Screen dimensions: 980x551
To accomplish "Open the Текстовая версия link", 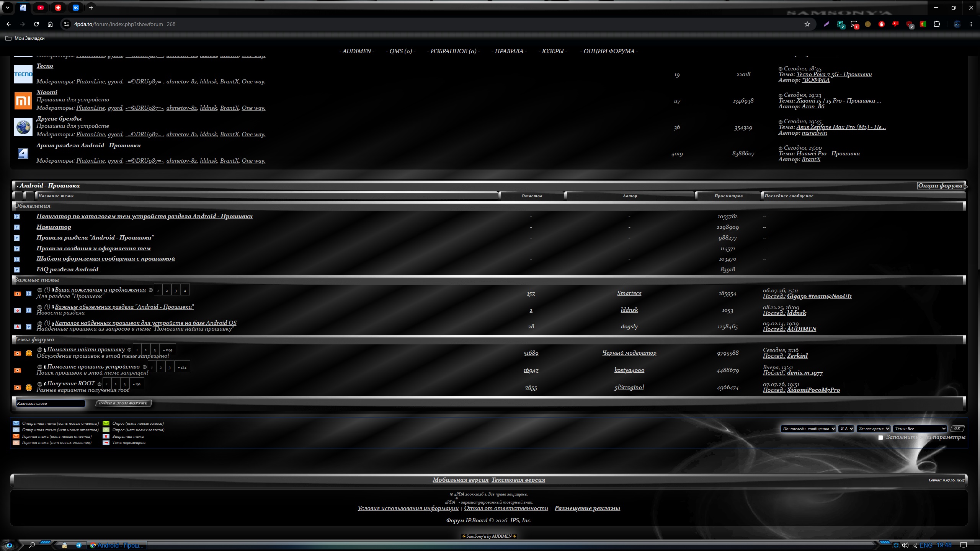I will coord(518,480).
